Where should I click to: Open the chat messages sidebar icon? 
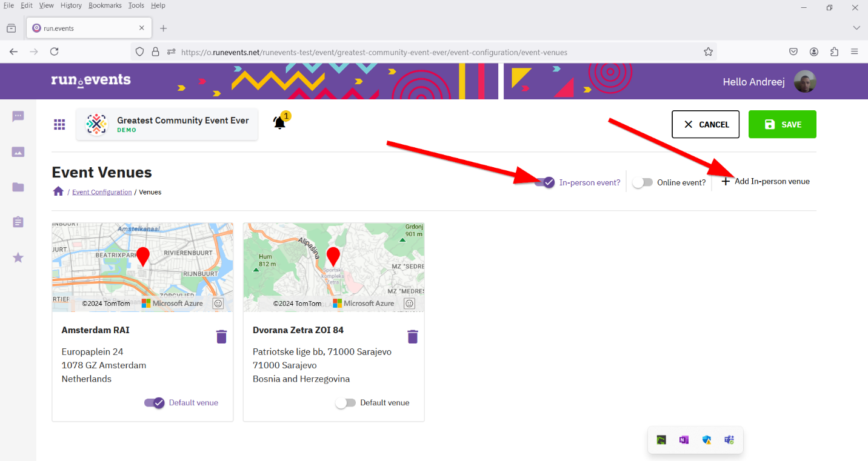pos(18,116)
